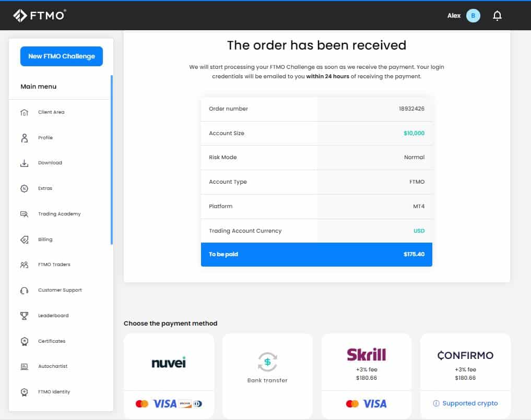Screen dimensions: 531x420
Task: Start a New FTMO Challenge
Action: 62,56
